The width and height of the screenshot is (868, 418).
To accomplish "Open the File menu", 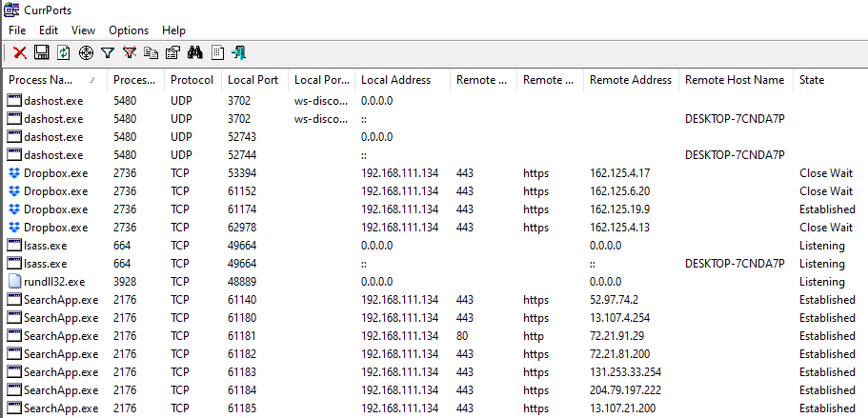I will coord(17,30).
